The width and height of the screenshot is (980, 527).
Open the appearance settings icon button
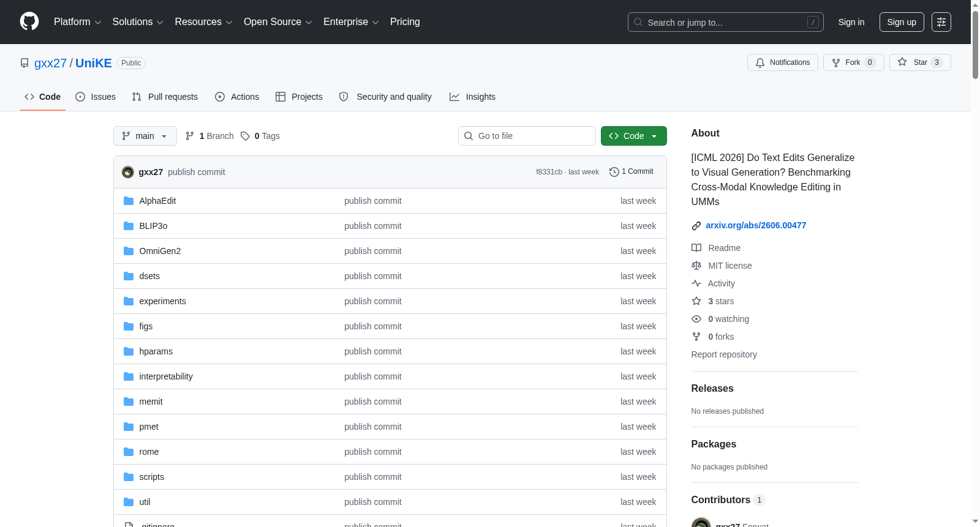(941, 22)
